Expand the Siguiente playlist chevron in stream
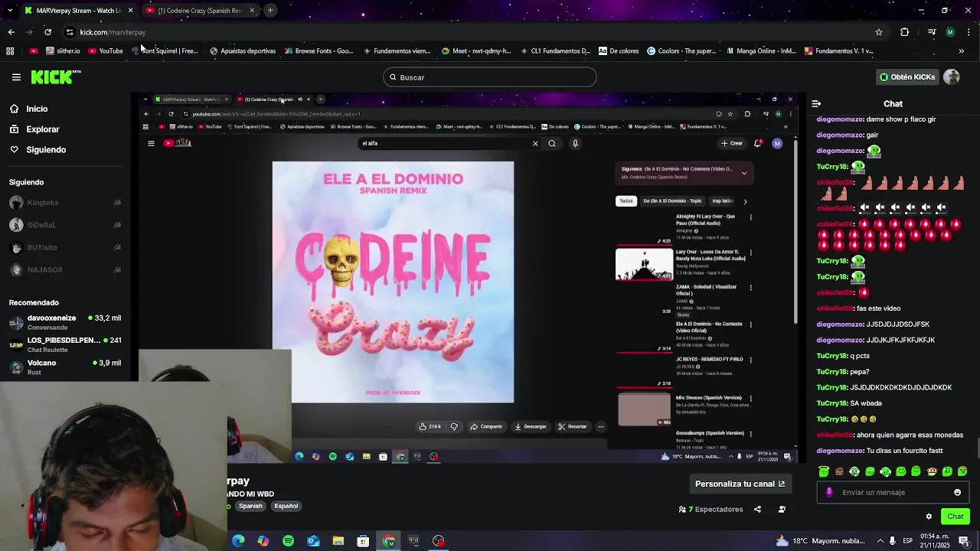Screen dimensions: 980x551 (743, 173)
